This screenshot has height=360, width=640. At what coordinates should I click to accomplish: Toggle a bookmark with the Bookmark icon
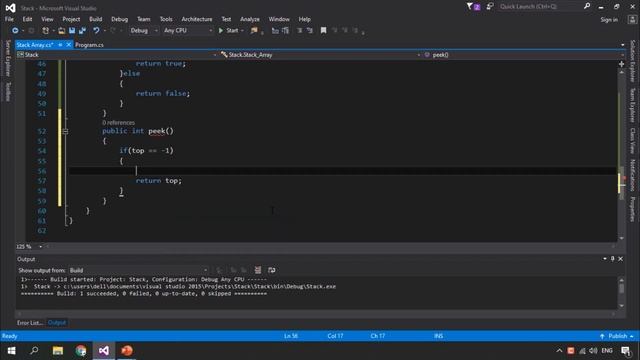click(323, 31)
